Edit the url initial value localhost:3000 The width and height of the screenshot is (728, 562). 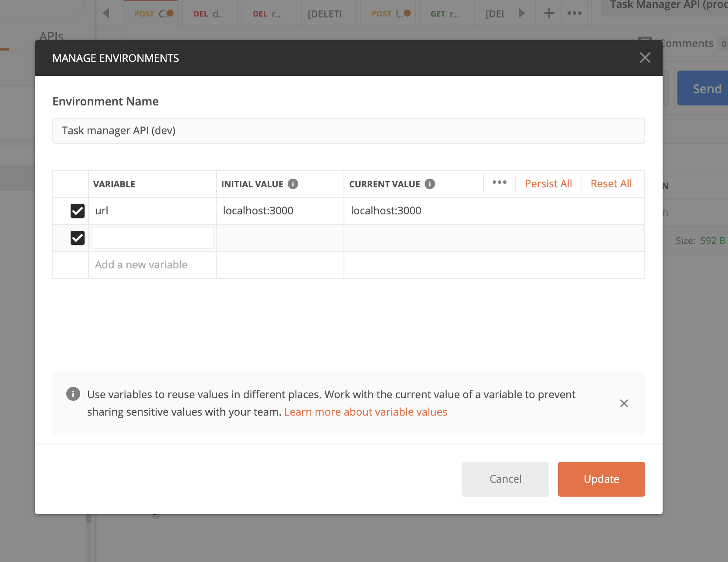pyautogui.click(x=280, y=211)
